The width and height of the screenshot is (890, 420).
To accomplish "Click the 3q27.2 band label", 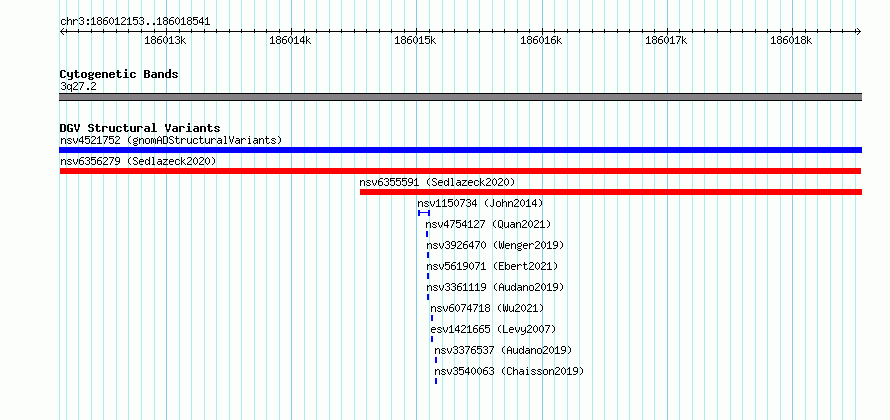I will [x=78, y=86].
